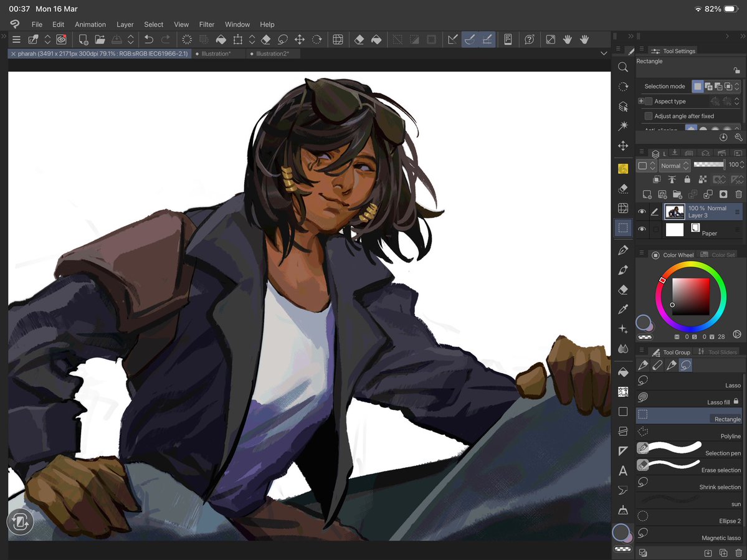Select the Text tool
Image resolution: width=747 pixels, height=560 pixels.
click(x=622, y=471)
